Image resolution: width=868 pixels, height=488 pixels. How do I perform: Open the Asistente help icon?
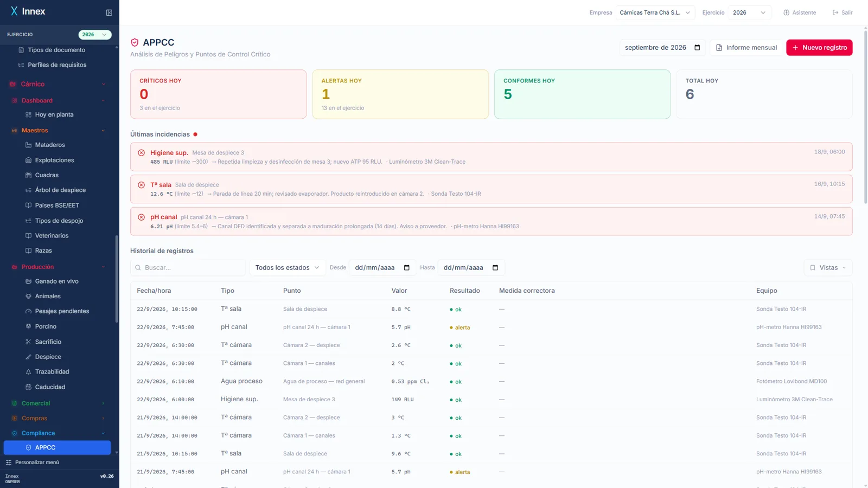tap(786, 12)
